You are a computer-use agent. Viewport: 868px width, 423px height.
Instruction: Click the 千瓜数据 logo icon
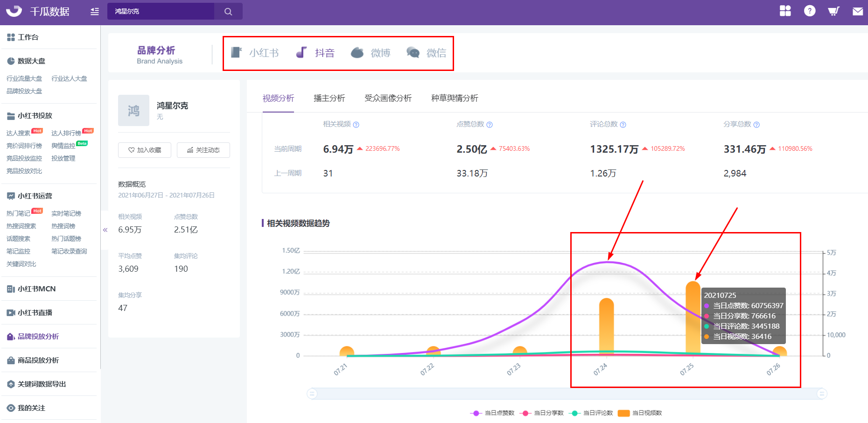pyautogui.click(x=14, y=11)
